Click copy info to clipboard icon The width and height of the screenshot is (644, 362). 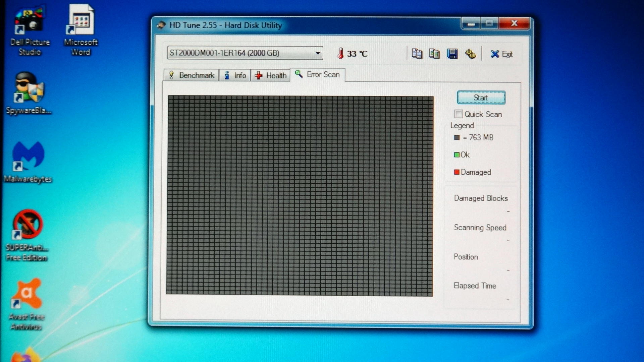coord(417,54)
